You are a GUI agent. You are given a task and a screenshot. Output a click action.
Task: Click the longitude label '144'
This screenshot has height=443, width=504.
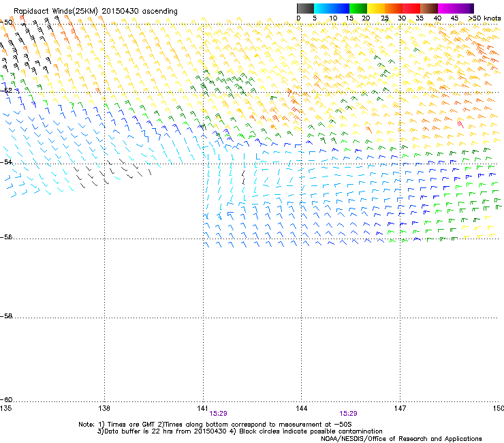302,408
